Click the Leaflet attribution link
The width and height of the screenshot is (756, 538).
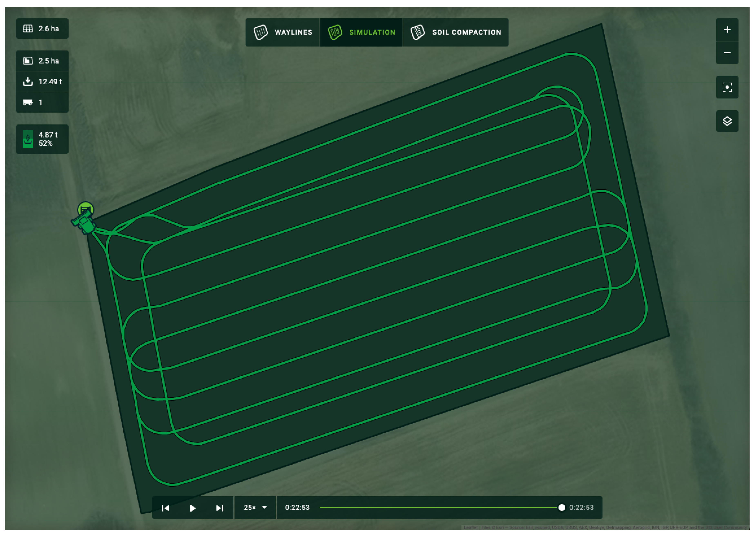(471, 527)
